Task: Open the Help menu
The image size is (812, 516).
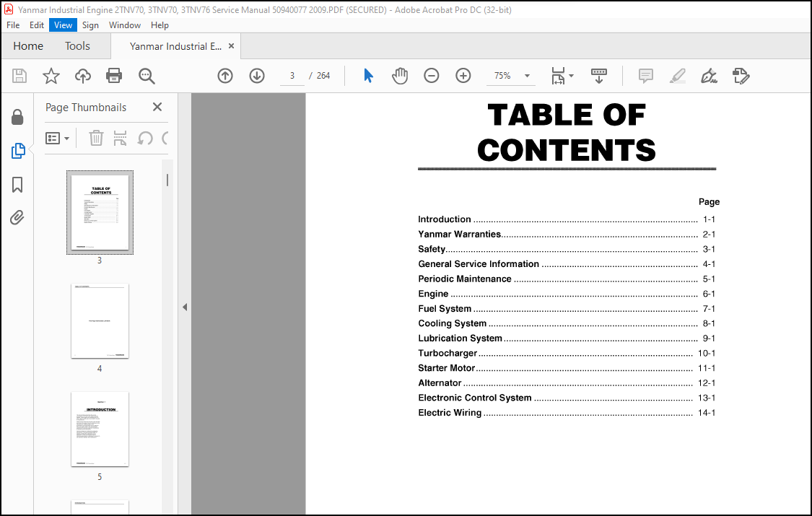Action: [160, 25]
